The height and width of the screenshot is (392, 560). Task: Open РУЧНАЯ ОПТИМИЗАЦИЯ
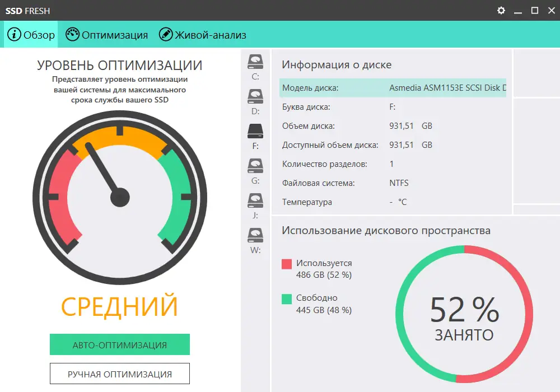[x=119, y=373]
